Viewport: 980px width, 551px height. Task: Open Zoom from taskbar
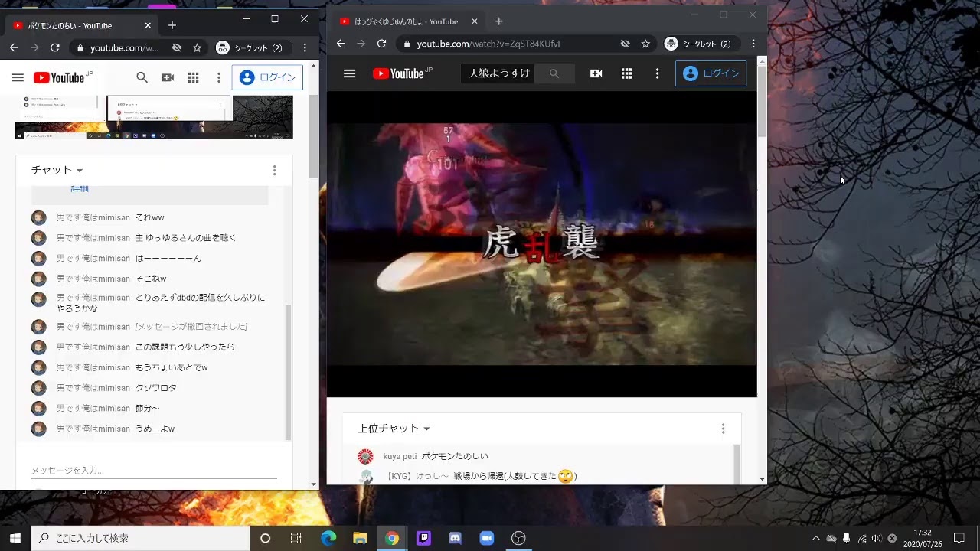tap(486, 538)
